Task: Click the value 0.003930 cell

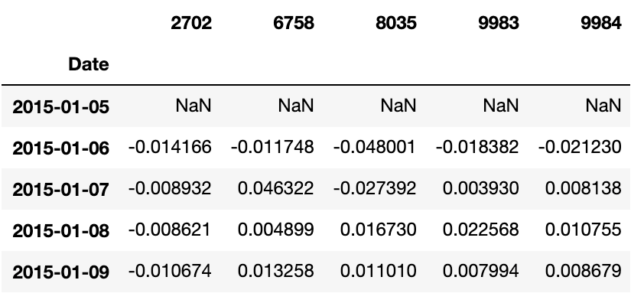Action: point(480,188)
